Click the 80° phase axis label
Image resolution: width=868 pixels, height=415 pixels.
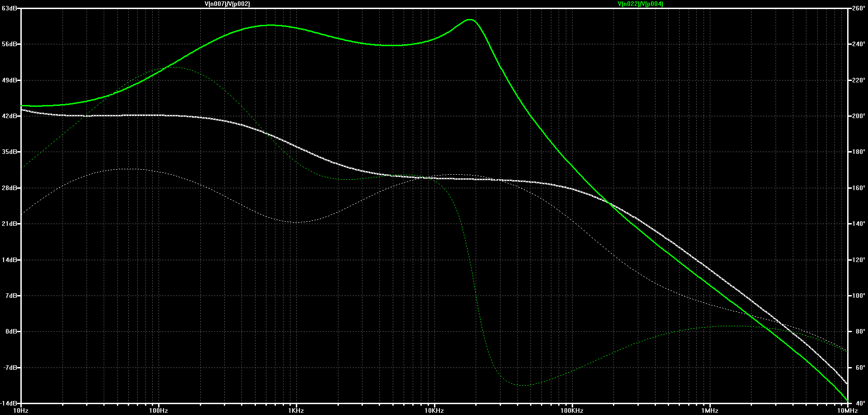point(860,331)
